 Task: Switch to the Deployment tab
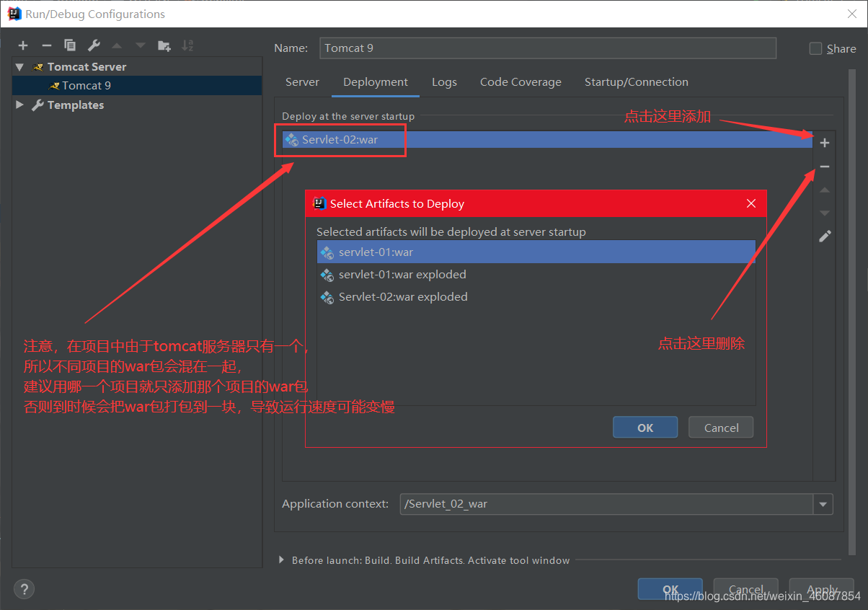(376, 82)
